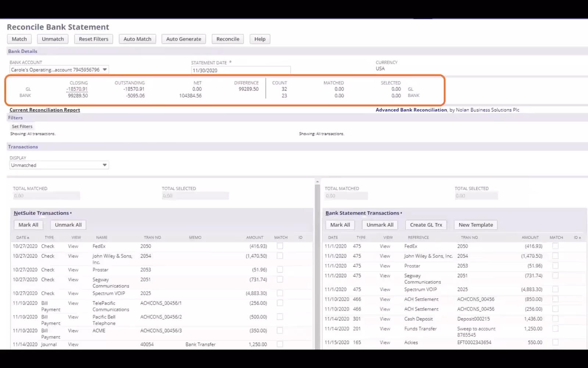Check the match checkbox for FedEx check 2050
This screenshot has height=368, width=588.
coord(280,246)
